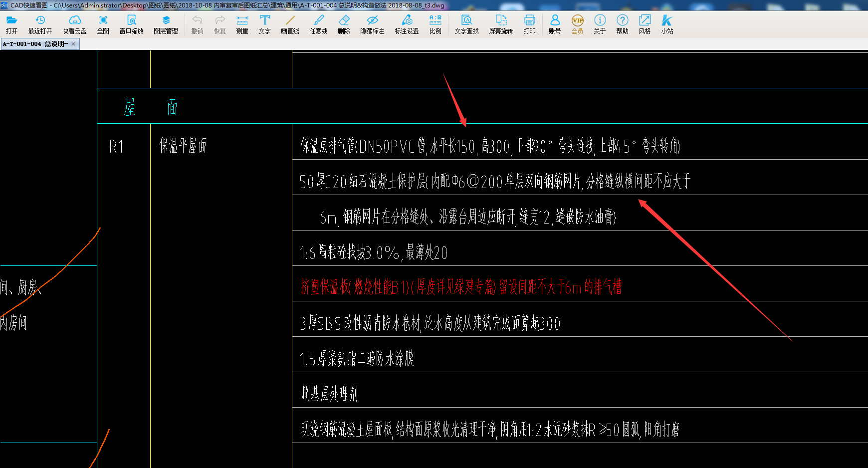Open the 账号 account menu
868x468 pixels.
pyautogui.click(x=555, y=24)
